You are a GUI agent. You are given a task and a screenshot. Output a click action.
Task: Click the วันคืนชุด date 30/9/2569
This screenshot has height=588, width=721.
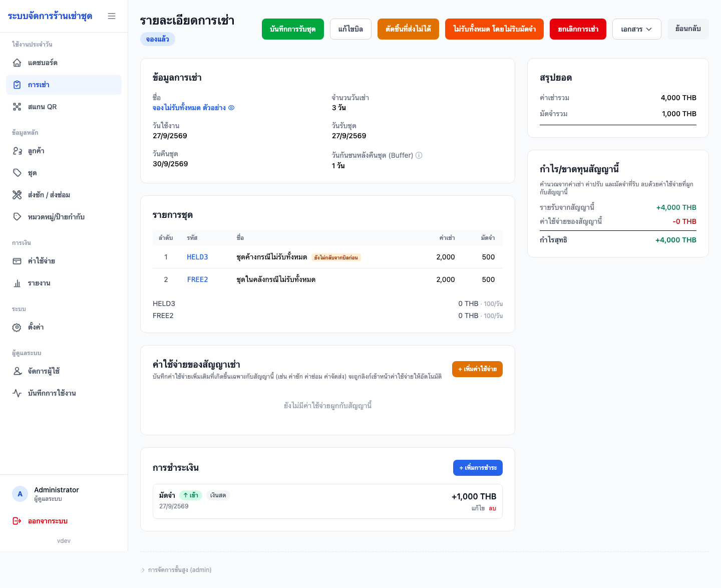pos(170,164)
